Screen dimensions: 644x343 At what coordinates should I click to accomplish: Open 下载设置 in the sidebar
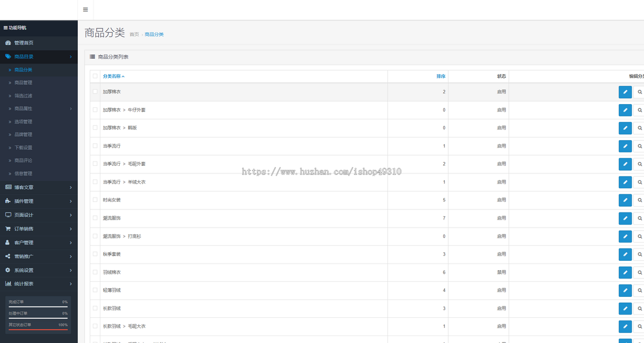[x=39, y=148]
